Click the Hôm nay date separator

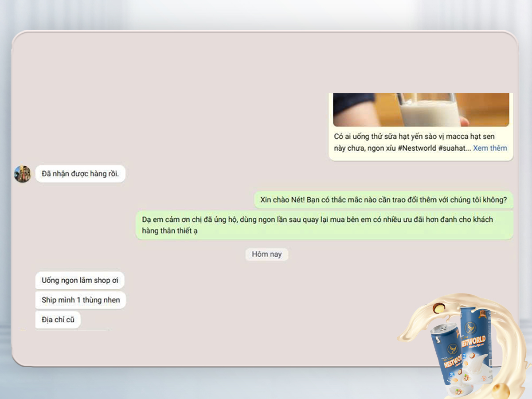pyautogui.click(x=266, y=254)
